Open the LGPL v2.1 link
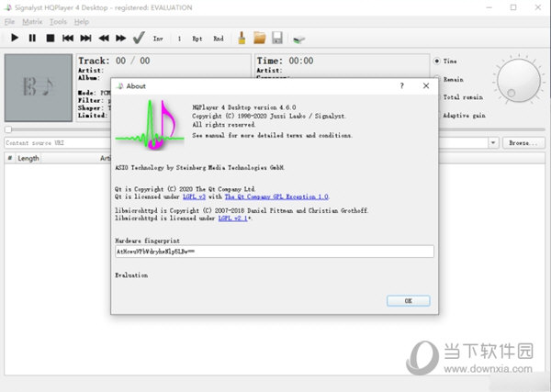 233,218
